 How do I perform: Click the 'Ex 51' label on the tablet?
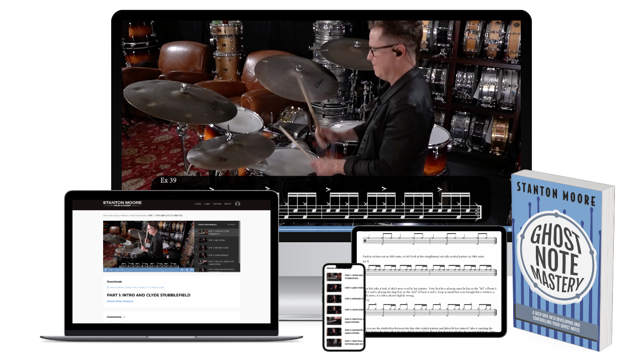(366, 261)
